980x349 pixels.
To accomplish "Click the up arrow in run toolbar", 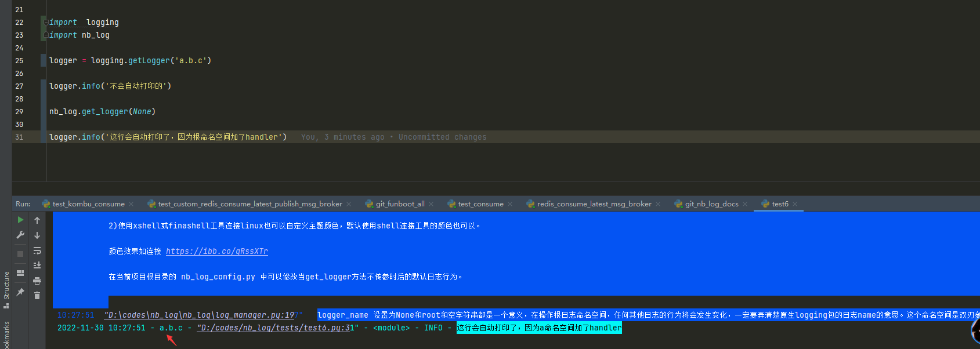I will [37, 220].
